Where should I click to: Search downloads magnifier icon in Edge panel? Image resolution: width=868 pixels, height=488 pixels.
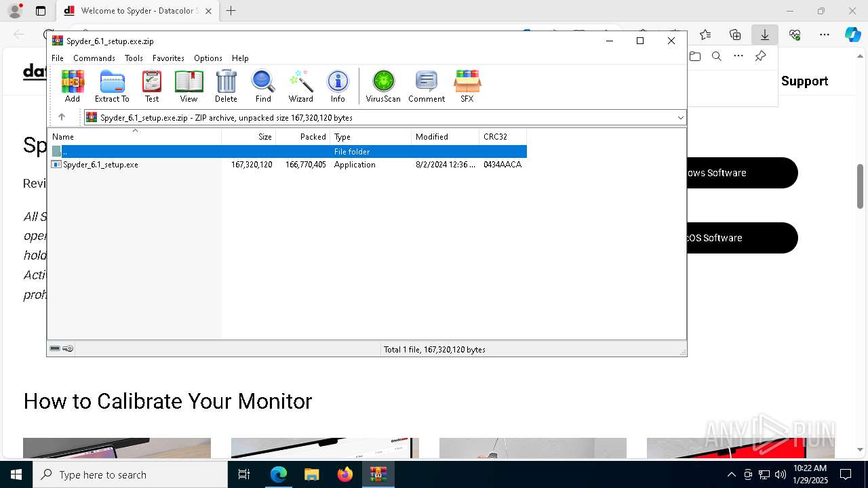[x=717, y=56]
